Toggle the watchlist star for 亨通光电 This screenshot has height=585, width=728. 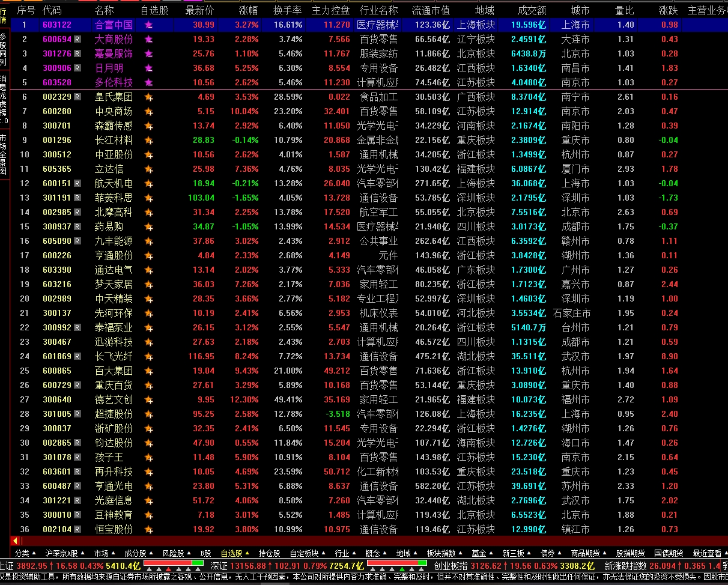149,486
